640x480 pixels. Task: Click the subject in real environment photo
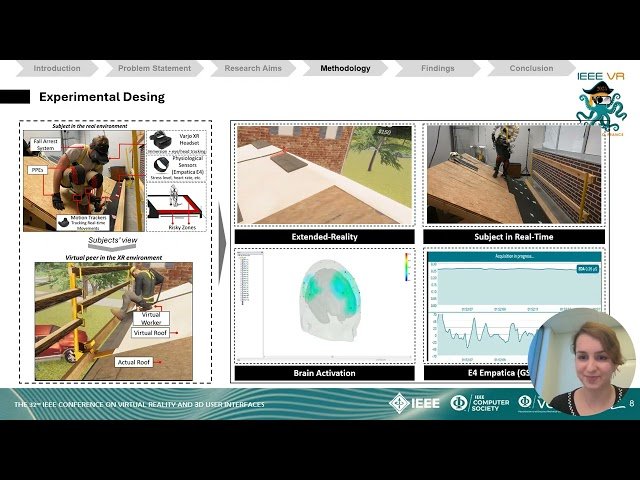point(84,181)
